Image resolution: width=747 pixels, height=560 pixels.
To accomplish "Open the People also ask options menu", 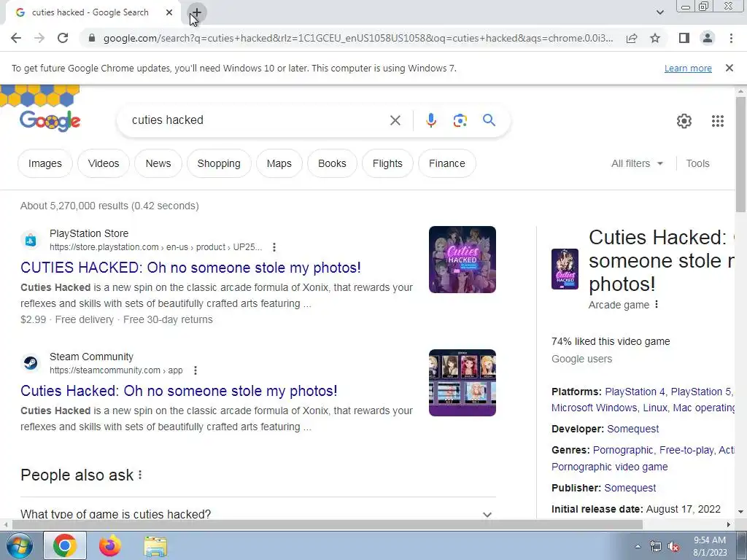I will pyautogui.click(x=140, y=475).
